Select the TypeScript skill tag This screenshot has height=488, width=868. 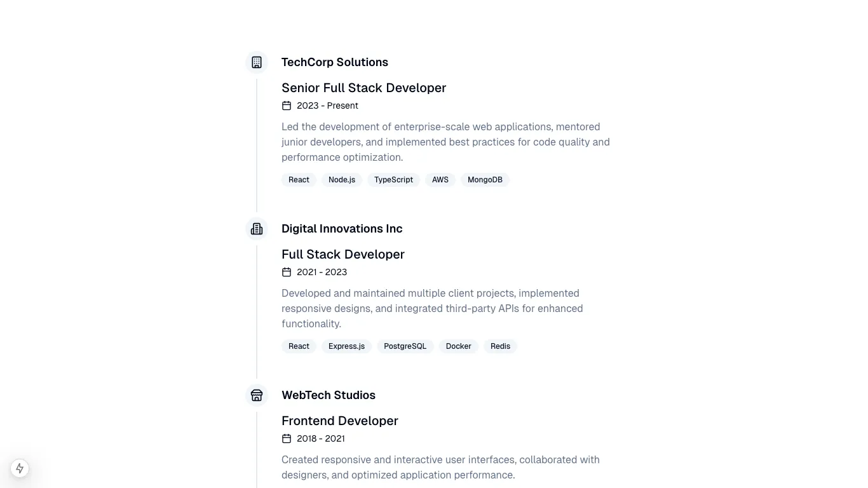coord(393,180)
